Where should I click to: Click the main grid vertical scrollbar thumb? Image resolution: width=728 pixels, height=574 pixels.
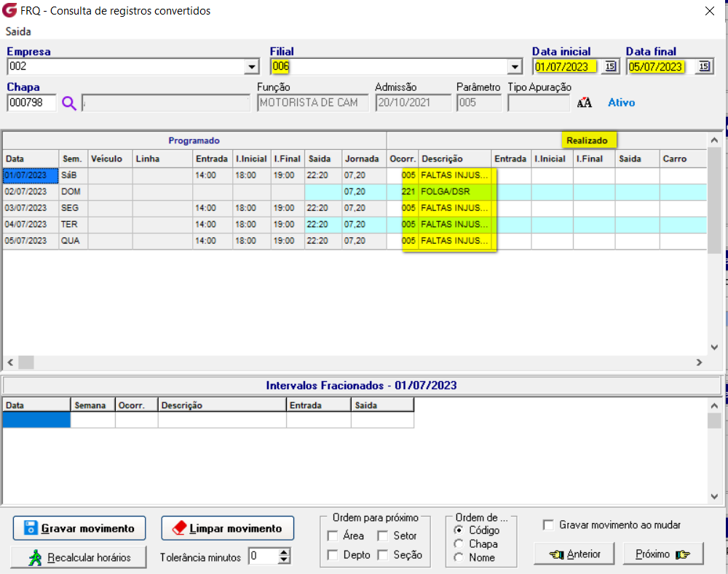[714, 201]
